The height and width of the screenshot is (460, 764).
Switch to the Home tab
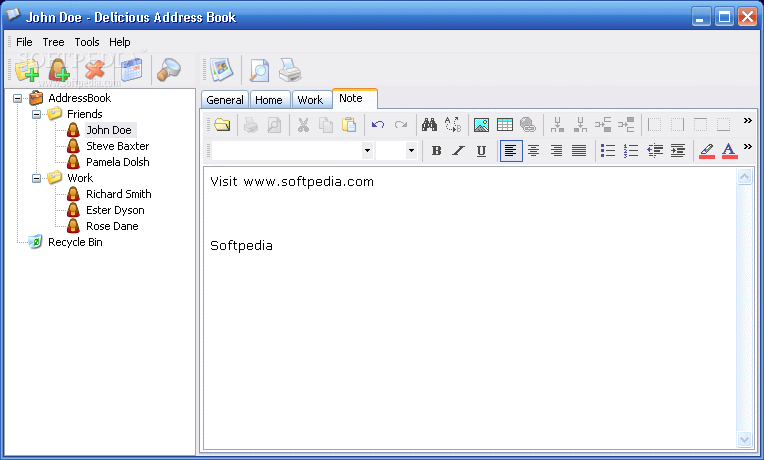(268, 100)
